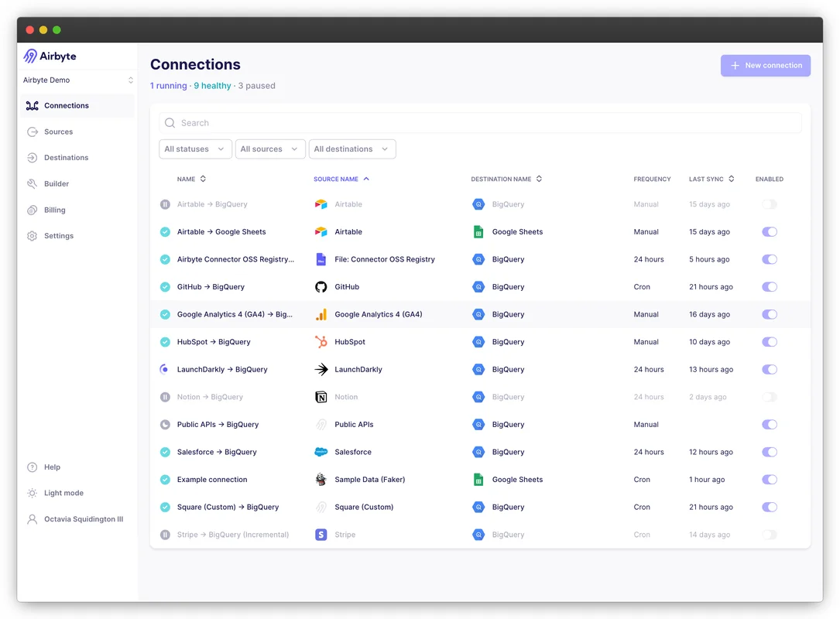Select Sources in the sidebar

coord(57,132)
